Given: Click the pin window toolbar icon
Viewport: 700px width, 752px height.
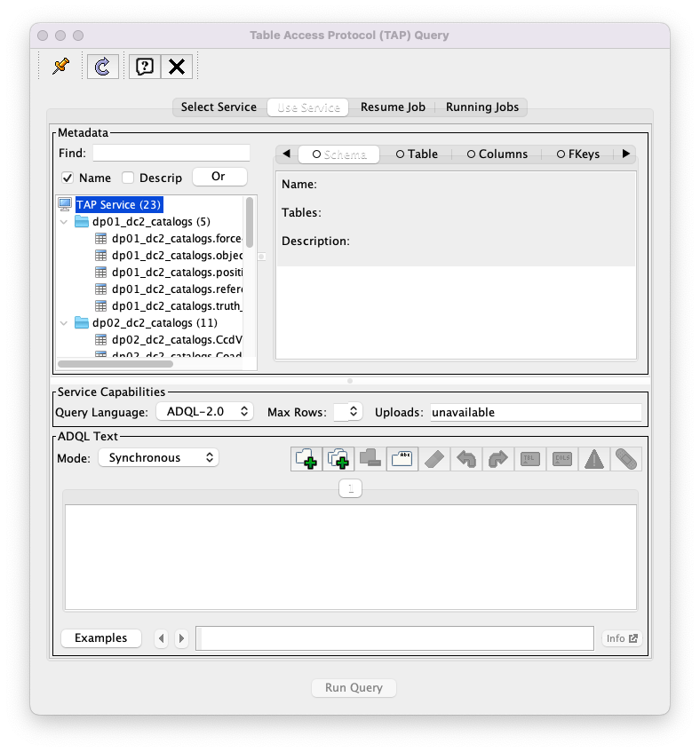Looking at the screenshot, I should 61,67.
